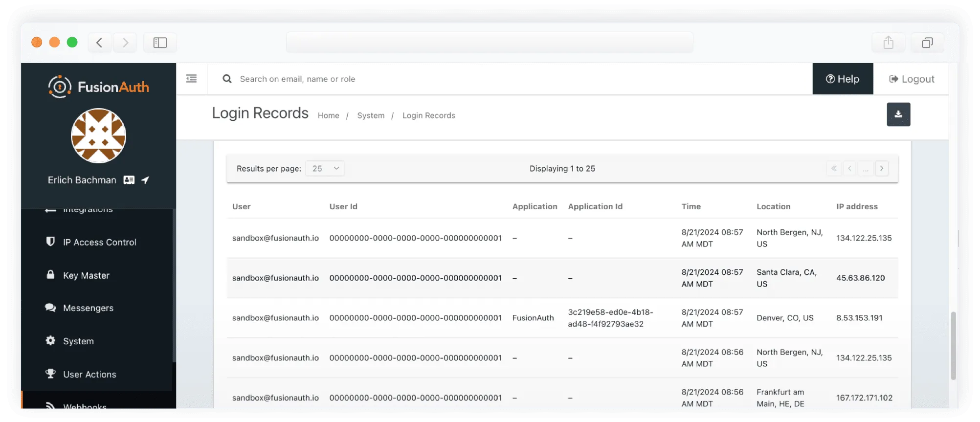Open Results per page dropdown
Viewport: 980px width, 422px height.
[x=325, y=168]
